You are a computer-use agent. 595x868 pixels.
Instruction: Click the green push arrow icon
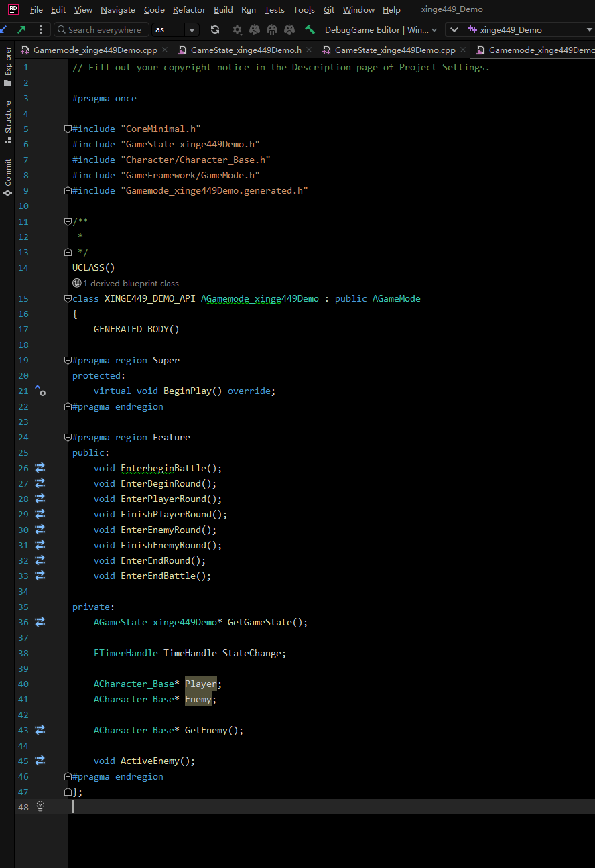[x=22, y=29]
